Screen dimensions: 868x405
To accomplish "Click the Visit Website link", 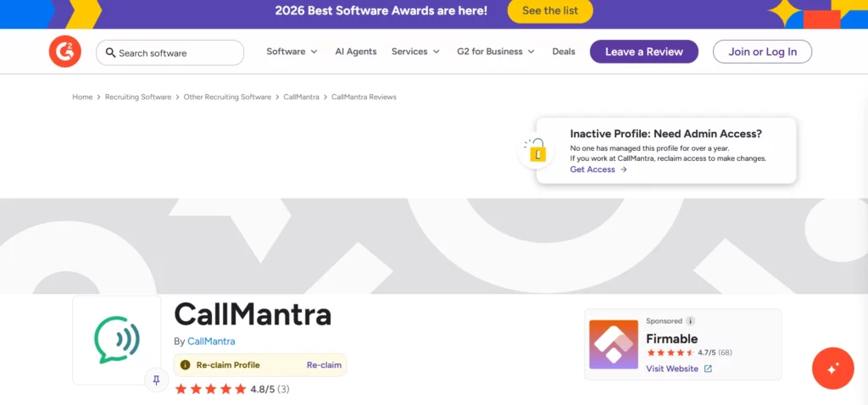I will coord(672,369).
